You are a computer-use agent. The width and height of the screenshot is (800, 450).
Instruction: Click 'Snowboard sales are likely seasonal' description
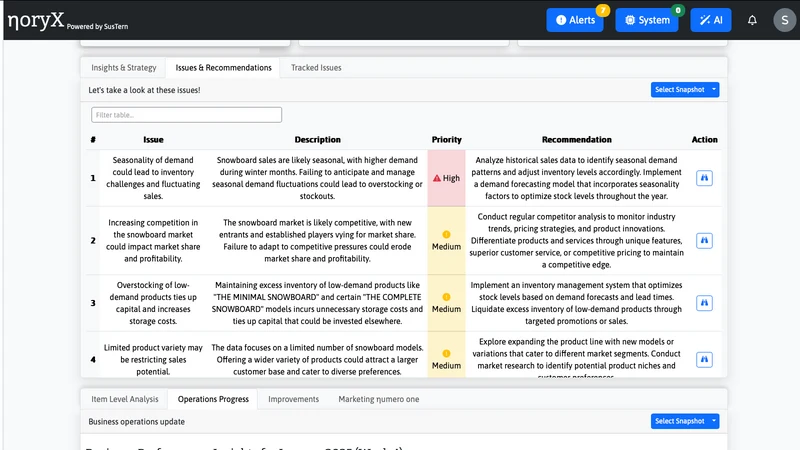pos(317,178)
